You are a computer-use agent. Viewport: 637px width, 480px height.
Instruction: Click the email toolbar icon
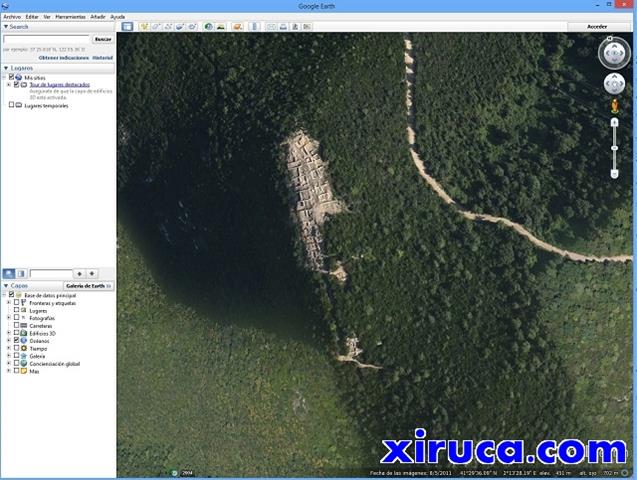[x=271, y=27]
